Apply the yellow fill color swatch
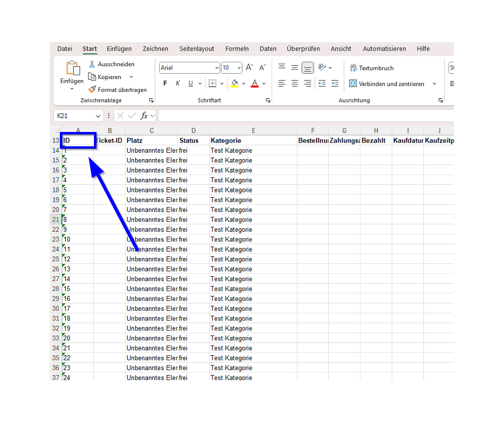Screen dimensions: 504x422 [234, 83]
